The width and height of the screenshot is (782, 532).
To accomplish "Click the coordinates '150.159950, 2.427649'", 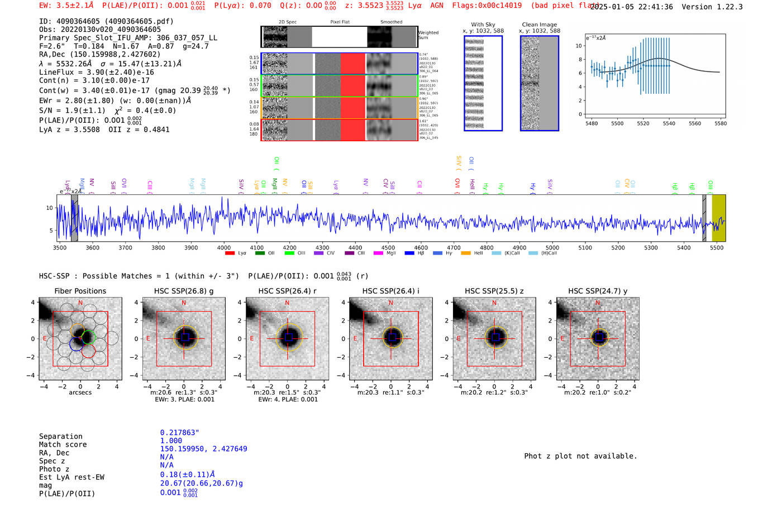I will click(204, 449).
